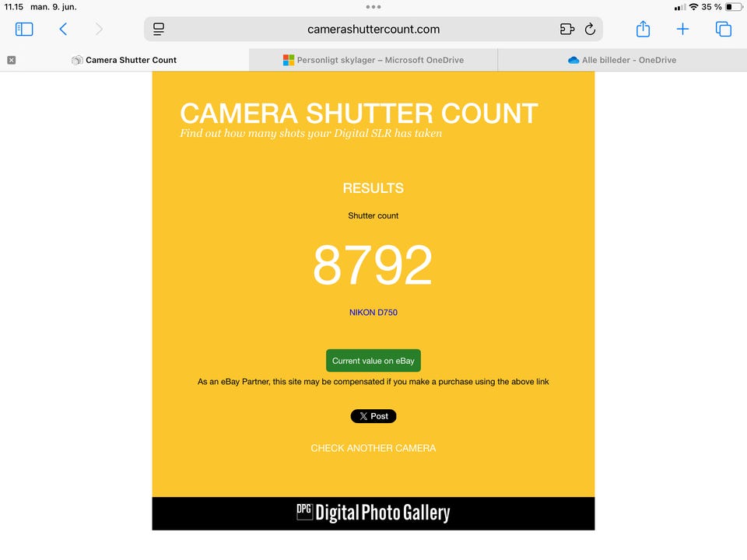
Task: Tap the date man. 9. jun.
Action: click(54, 7)
